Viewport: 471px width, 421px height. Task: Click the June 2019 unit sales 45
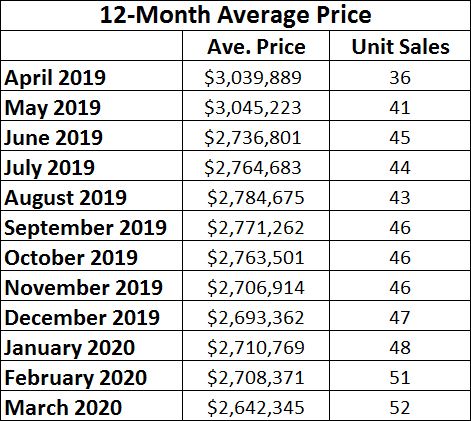click(400, 136)
